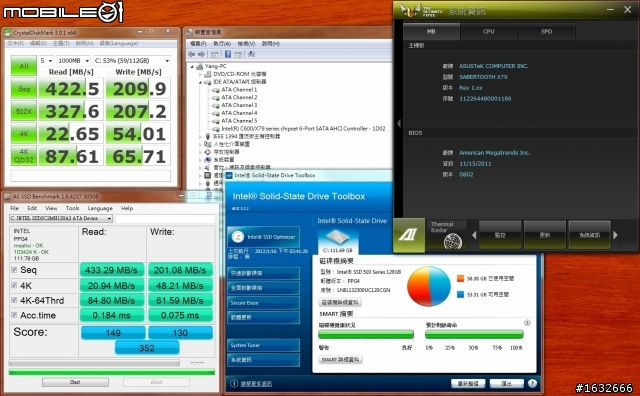Collapse the Yang-PC root node
Image resolution: width=640 pixels, height=396 pixels.
pyautogui.click(x=192, y=66)
